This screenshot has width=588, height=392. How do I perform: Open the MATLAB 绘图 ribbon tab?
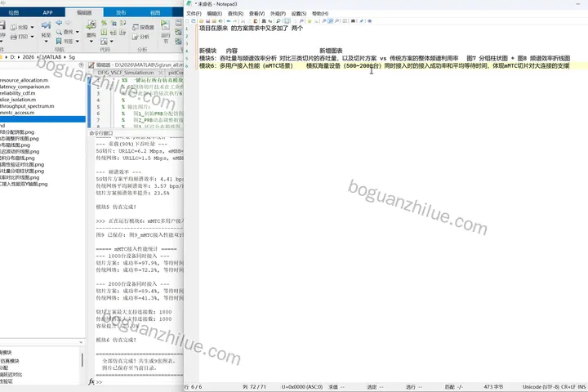(x=14, y=12)
